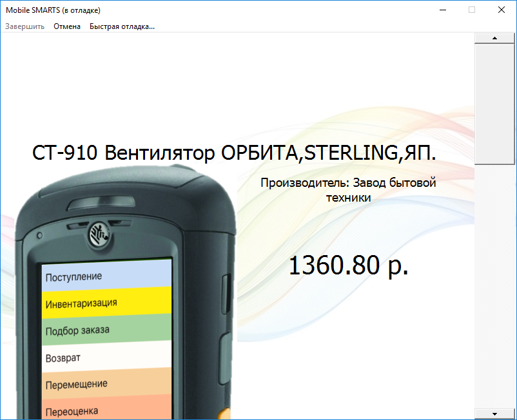
Task: Click the Mobile SMARTS (в отладке) window title
Action: (53, 10)
